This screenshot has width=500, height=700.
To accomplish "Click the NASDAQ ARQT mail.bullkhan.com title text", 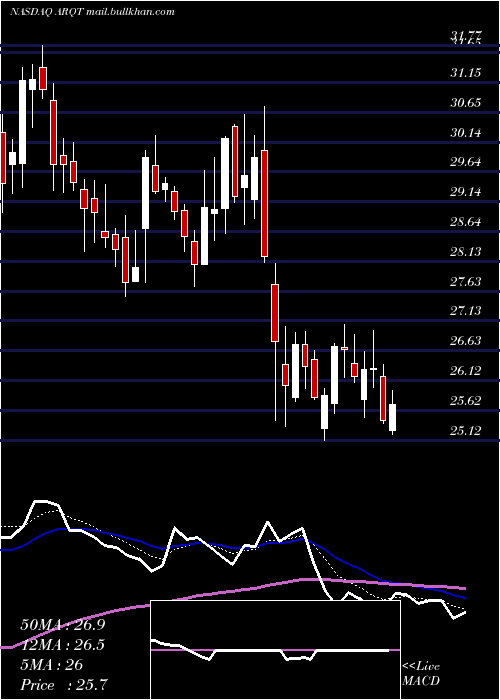I will (x=92, y=12).
